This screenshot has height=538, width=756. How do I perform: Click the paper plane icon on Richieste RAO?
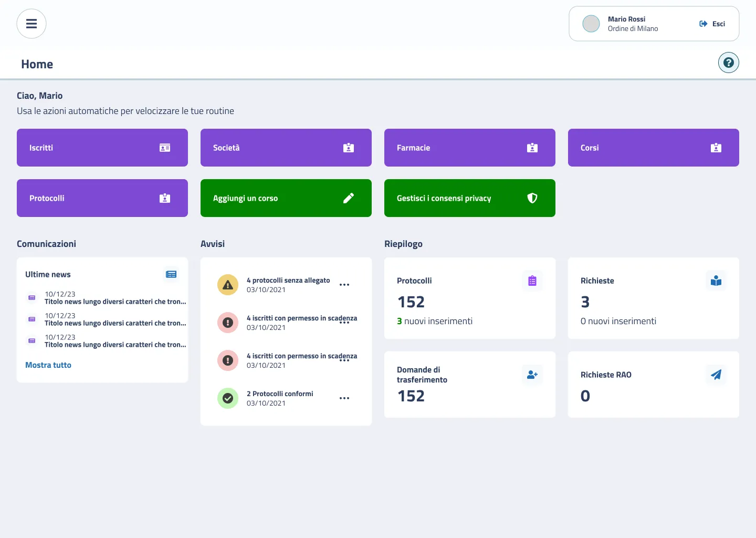tap(716, 375)
